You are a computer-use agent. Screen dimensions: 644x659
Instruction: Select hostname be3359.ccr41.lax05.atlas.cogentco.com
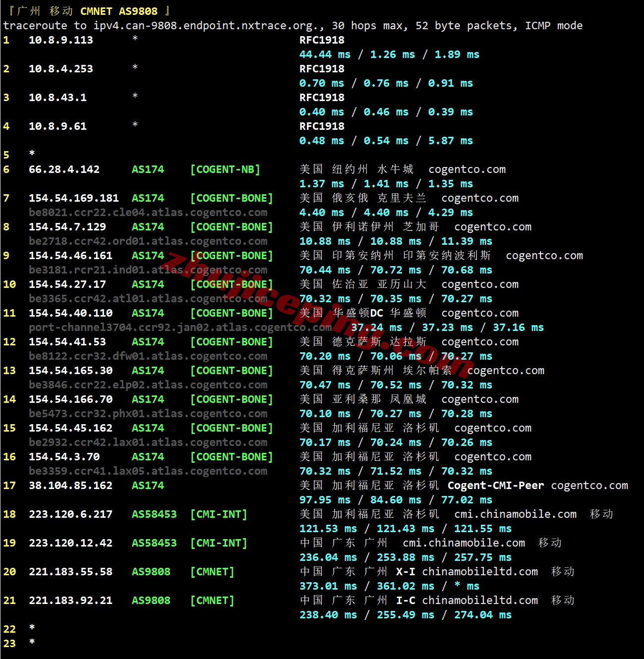coord(148,471)
